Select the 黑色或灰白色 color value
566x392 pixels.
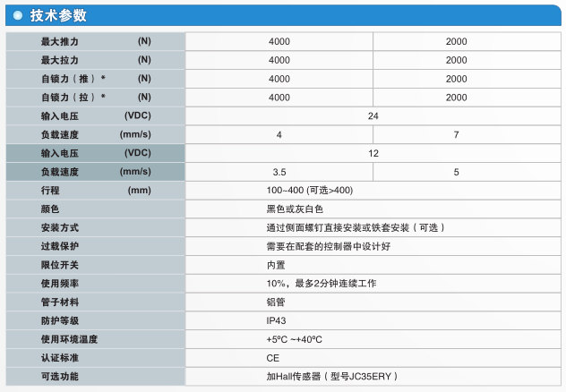[x=294, y=209]
